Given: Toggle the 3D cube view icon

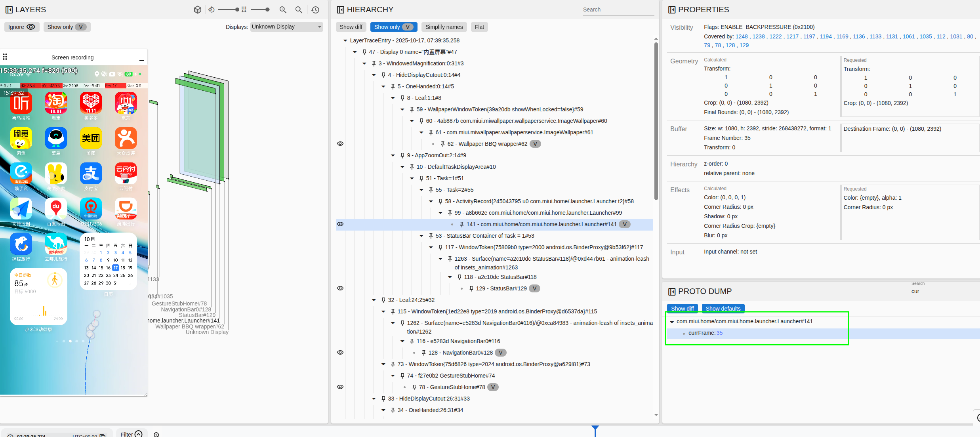Looking at the screenshot, I should point(197,10).
